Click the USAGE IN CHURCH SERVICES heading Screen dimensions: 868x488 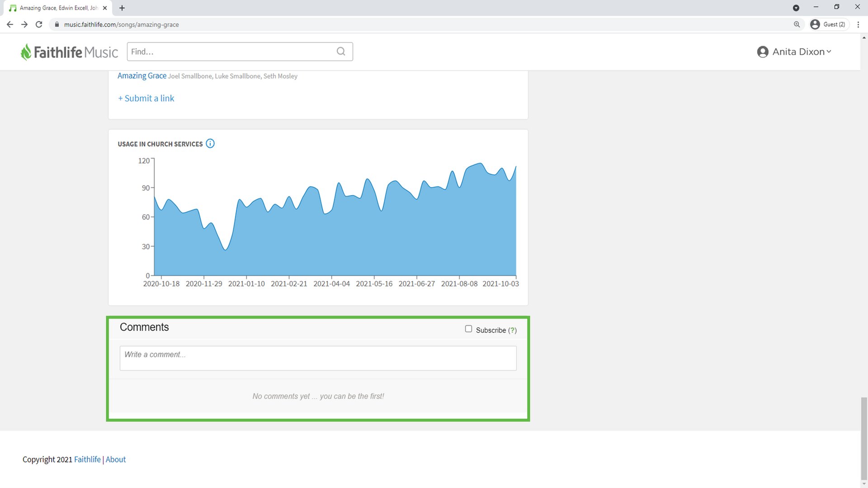pos(160,144)
